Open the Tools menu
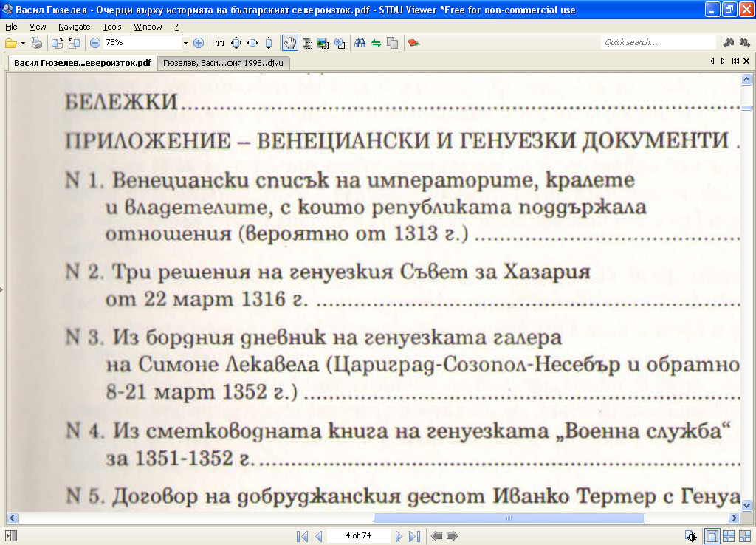756x545 pixels. (112, 27)
